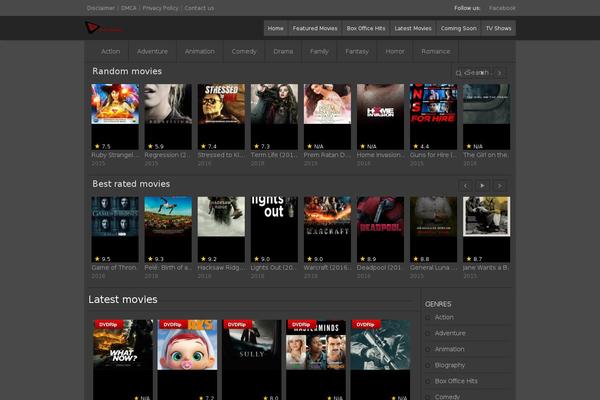Open Prem Ratan movie poster

coord(327,116)
